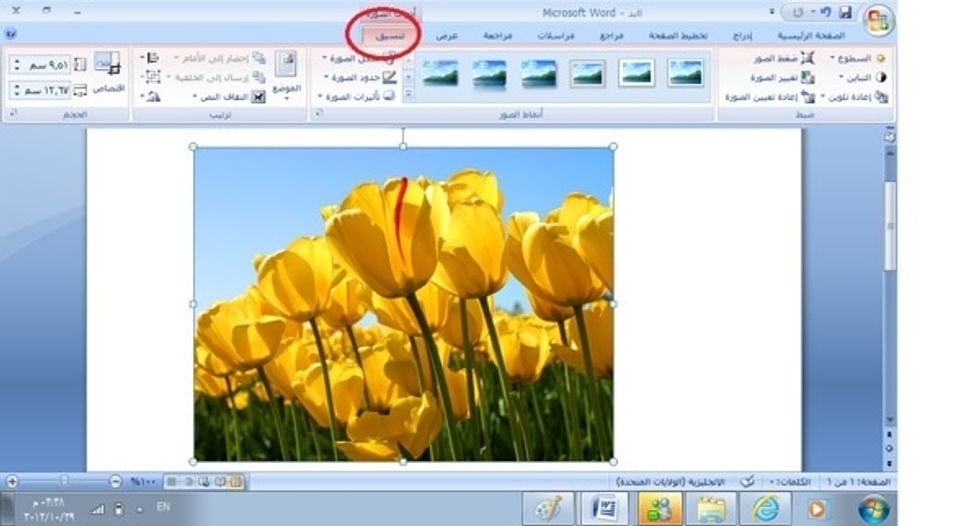Open the Page Layout tab
The image size is (980, 526).
[678, 35]
